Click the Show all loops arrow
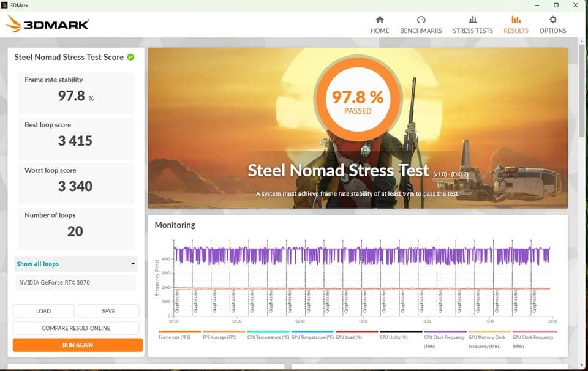 click(x=133, y=264)
